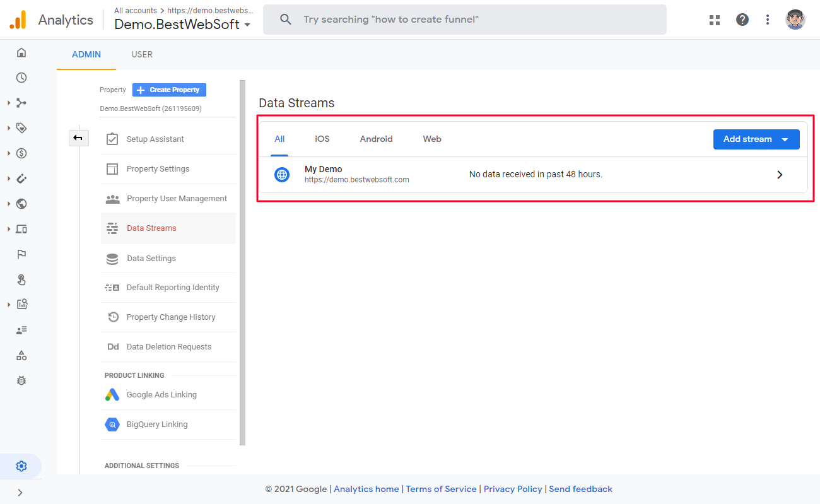
Task: Open Analysis chart-search icon in sidebar
Action: (21, 305)
